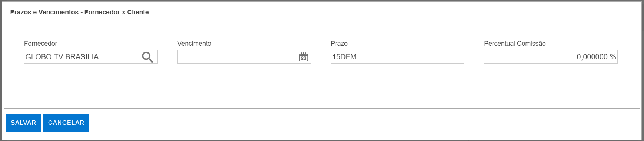Viewport: 644px width, 141px height.
Task: Select the Prazo field showing 15DFM
Action: 397,57
